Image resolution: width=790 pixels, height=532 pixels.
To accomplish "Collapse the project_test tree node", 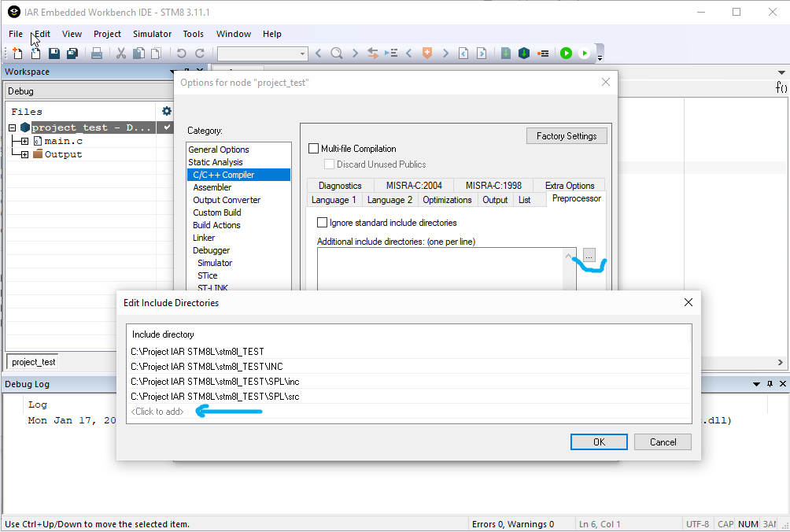I will coord(13,127).
